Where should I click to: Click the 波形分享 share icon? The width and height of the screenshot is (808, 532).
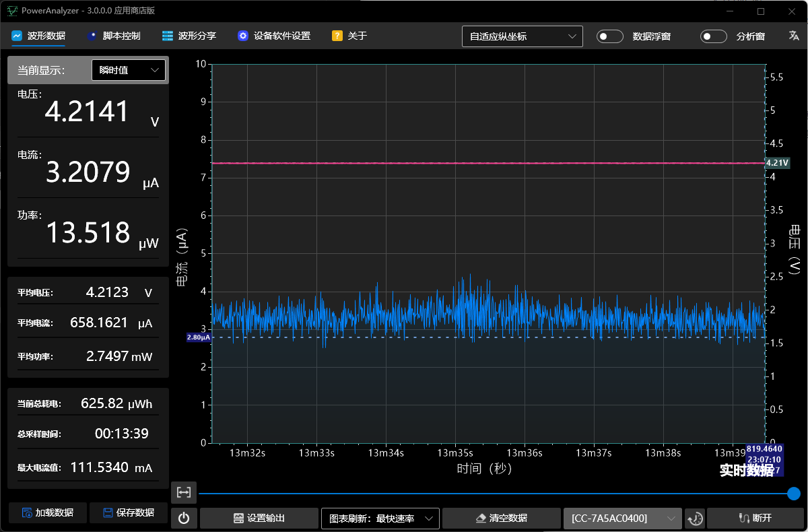tap(168, 36)
